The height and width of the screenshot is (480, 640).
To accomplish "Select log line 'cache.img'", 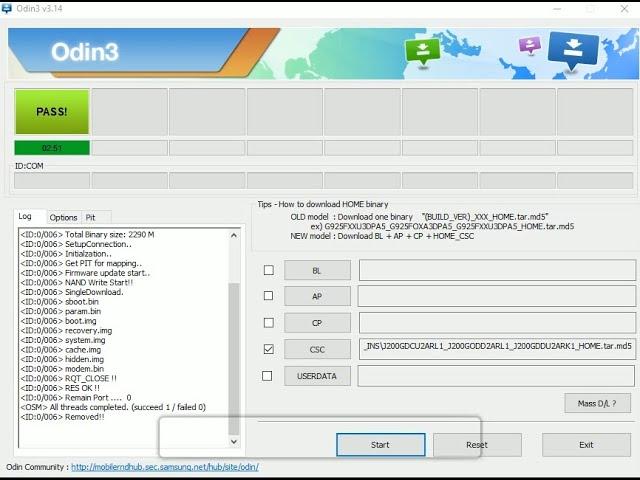I will (x=61, y=350).
